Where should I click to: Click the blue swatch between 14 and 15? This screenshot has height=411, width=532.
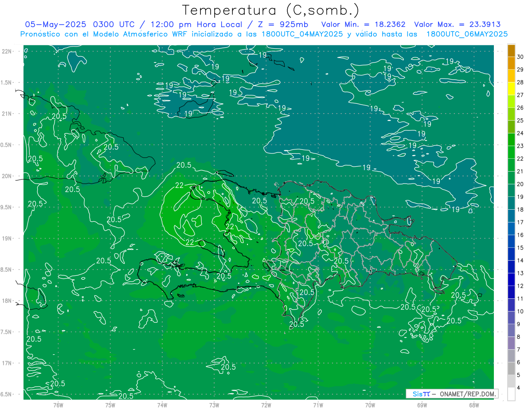pyautogui.click(x=511, y=254)
